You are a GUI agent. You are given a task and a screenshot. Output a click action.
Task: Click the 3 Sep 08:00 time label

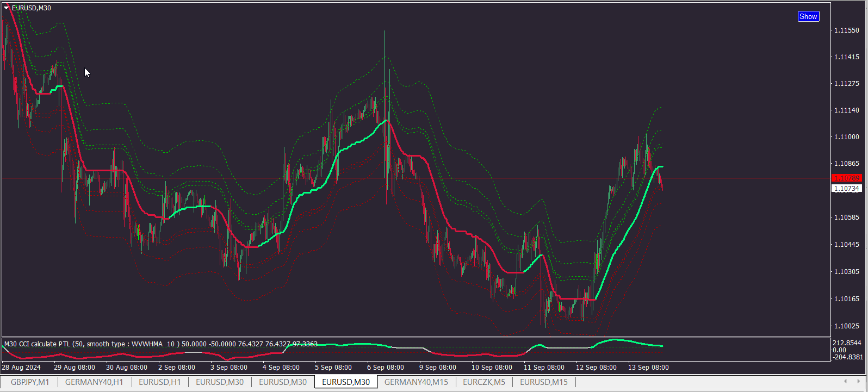(x=229, y=368)
